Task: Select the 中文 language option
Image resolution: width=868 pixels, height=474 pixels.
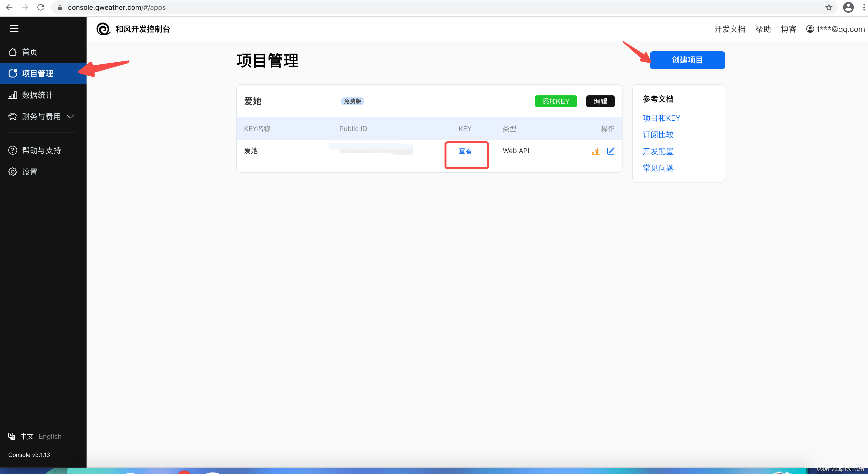Action: point(27,436)
